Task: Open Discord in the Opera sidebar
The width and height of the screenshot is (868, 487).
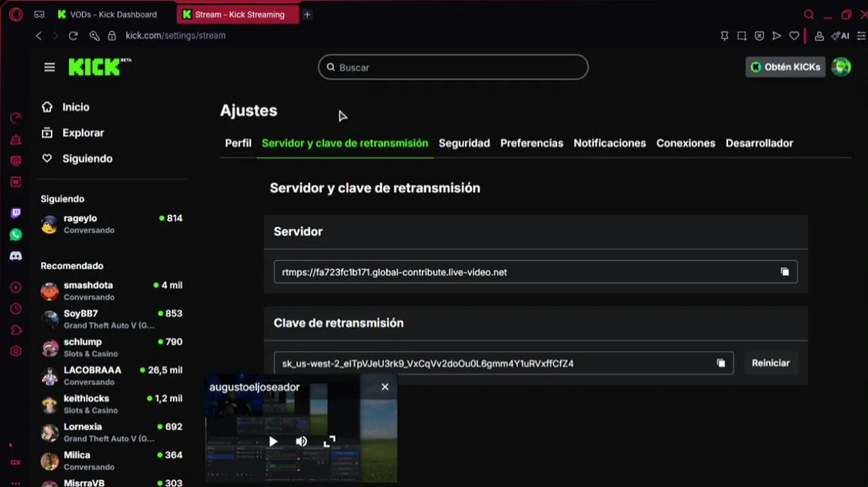Action: pyautogui.click(x=16, y=256)
